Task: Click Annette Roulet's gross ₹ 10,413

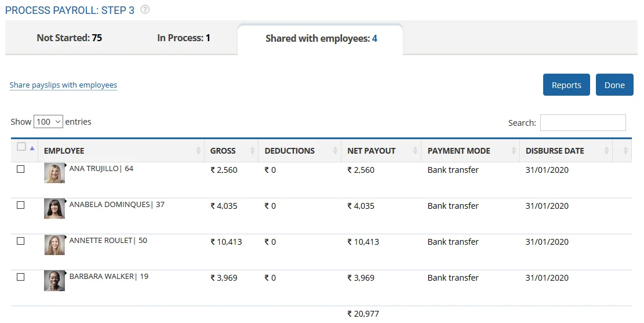Action: point(226,242)
